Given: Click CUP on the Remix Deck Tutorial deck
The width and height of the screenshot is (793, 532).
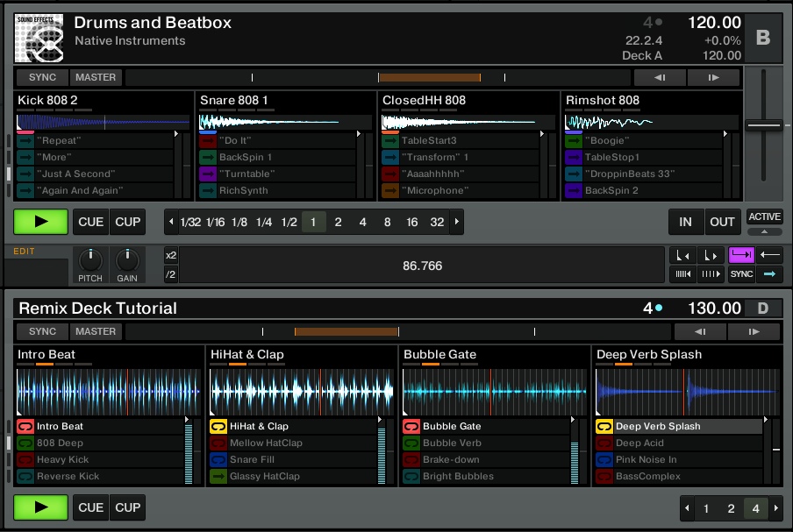Looking at the screenshot, I should coord(127,507).
